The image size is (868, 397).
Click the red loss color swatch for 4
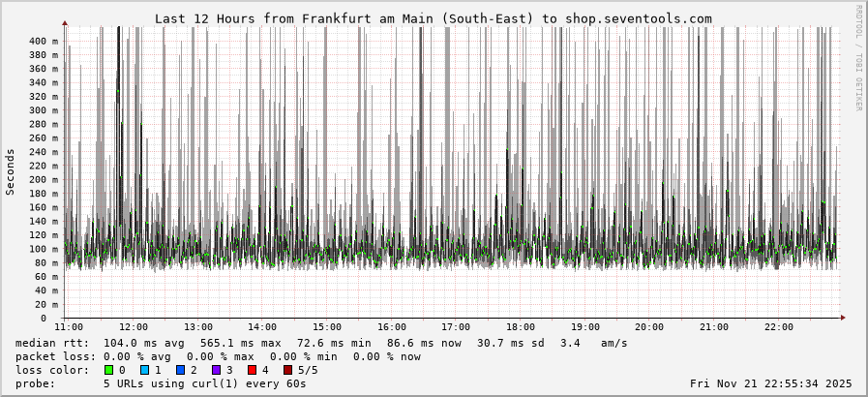(252, 370)
